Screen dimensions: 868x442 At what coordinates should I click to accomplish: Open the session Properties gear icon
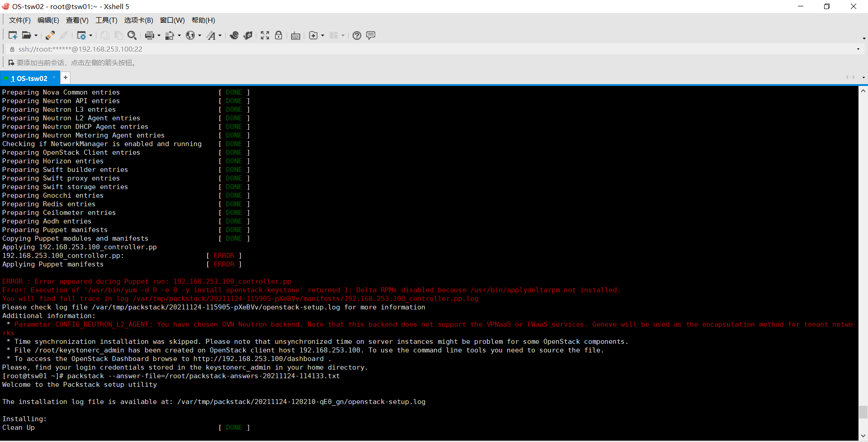coord(81,35)
